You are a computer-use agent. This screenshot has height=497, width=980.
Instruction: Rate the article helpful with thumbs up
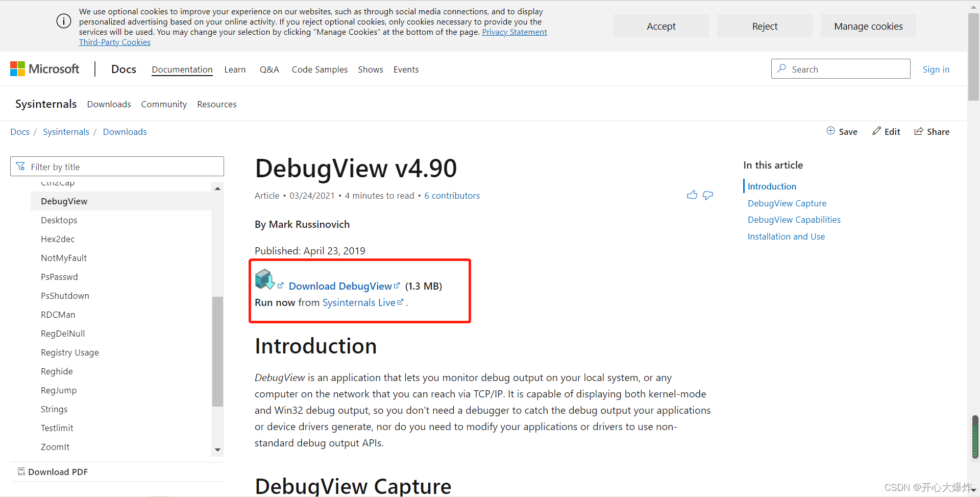click(x=692, y=195)
